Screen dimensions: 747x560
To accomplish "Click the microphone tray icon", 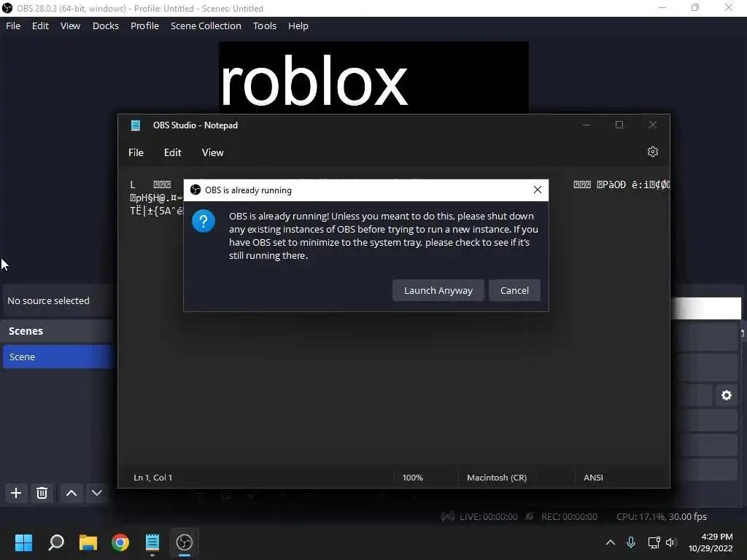I will point(631,542).
